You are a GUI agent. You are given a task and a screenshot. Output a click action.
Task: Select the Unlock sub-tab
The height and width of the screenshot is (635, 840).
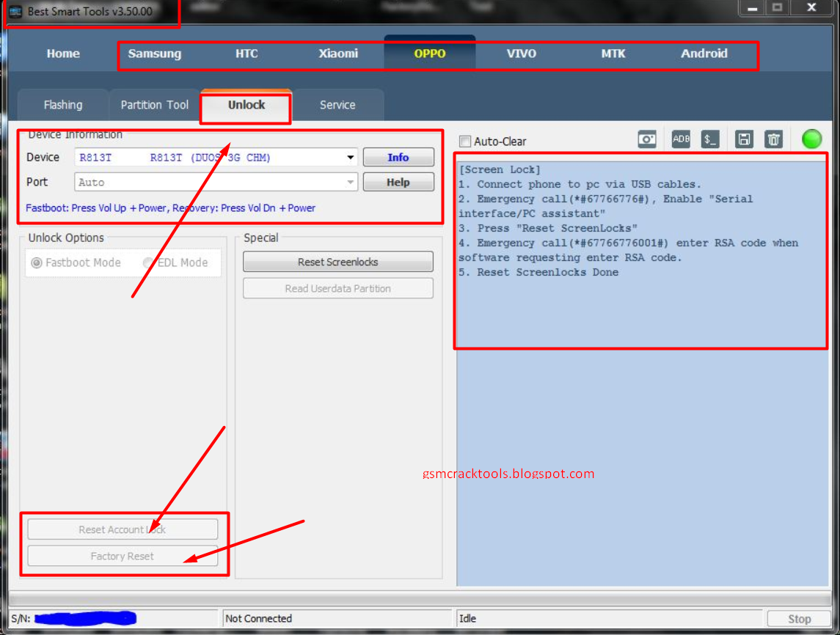[x=246, y=105]
